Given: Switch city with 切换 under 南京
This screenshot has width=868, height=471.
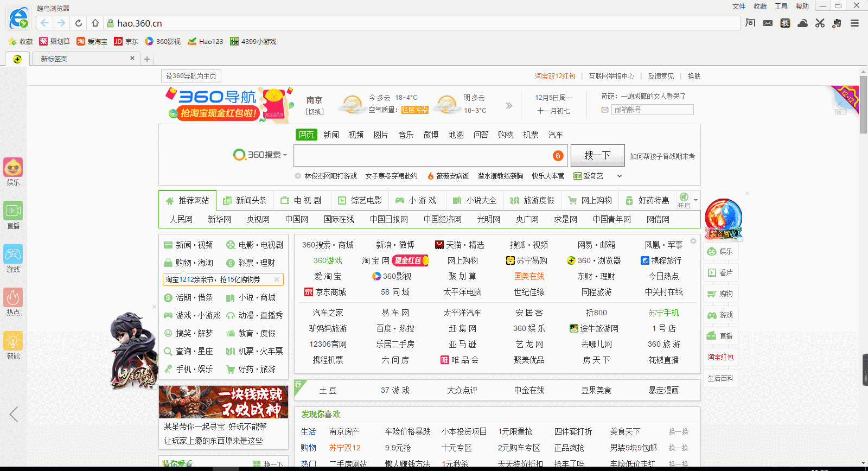Looking at the screenshot, I should pos(314,111).
